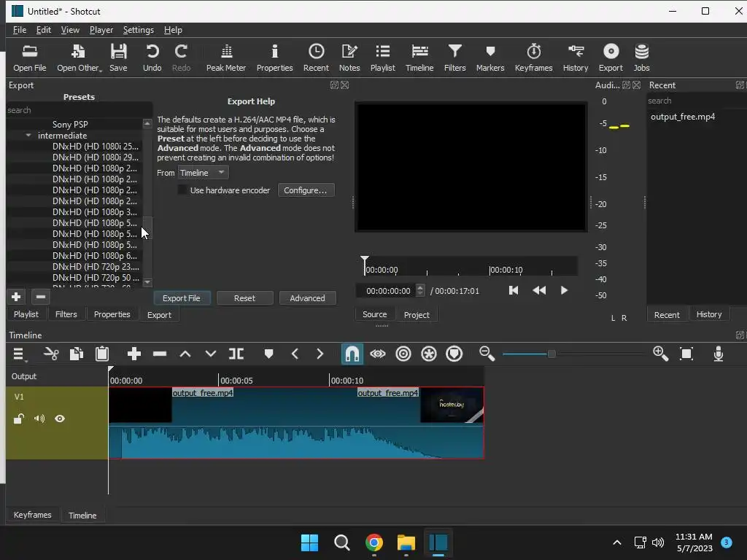Open the Peak Meter panel
Screen dimensions: 747x560
pyautogui.click(x=226, y=57)
